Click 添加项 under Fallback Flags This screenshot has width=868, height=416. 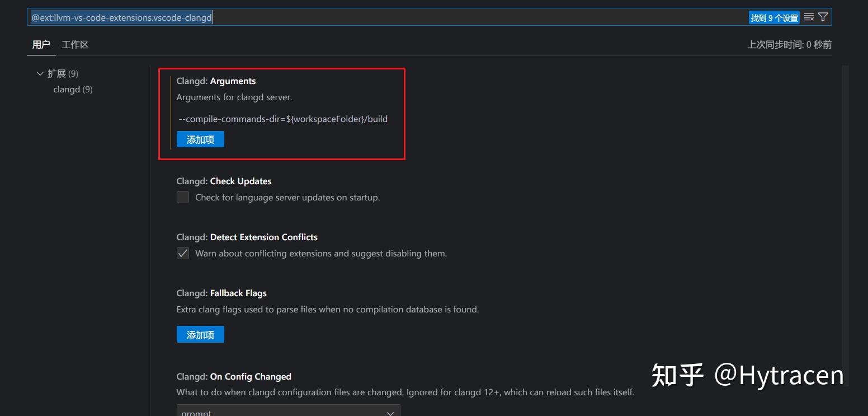200,335
